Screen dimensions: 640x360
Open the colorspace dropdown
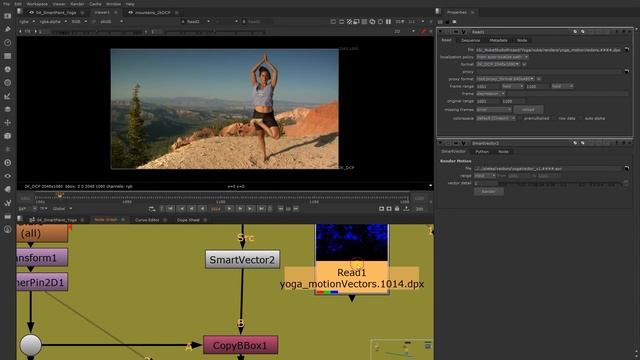pos(496,118)
